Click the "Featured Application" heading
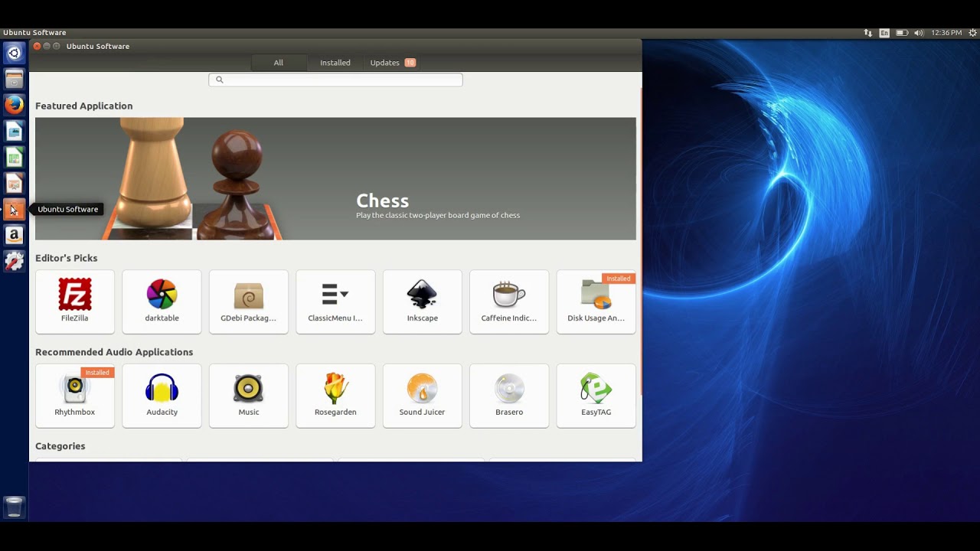This screenshot has width=980, height=551. coord(84,106)
